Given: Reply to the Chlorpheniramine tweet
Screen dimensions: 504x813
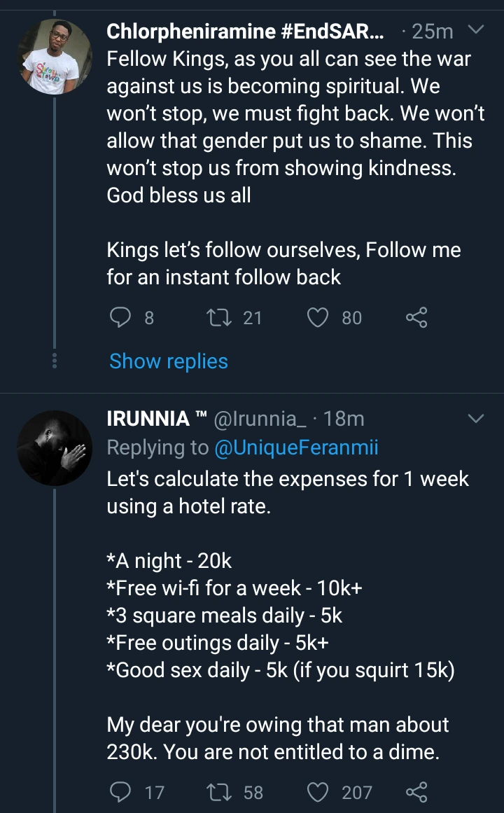Looking at the screenshot, I should [x=121, y=318].
